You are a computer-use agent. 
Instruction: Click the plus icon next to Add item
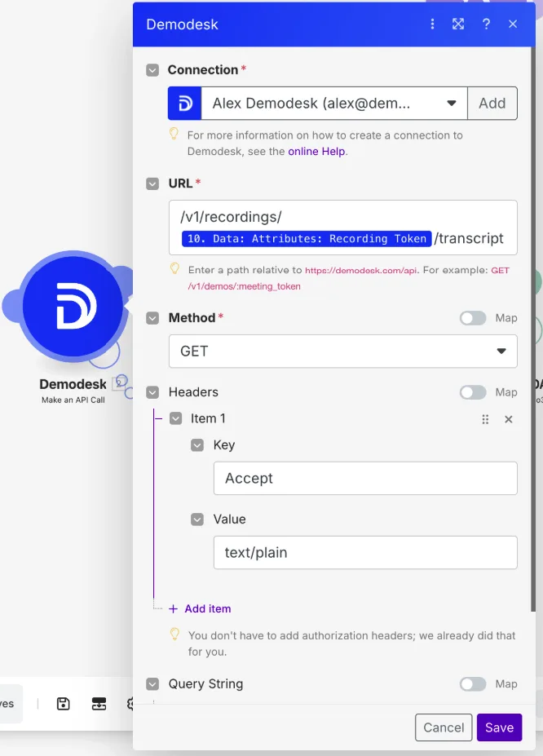coord(174,609)
